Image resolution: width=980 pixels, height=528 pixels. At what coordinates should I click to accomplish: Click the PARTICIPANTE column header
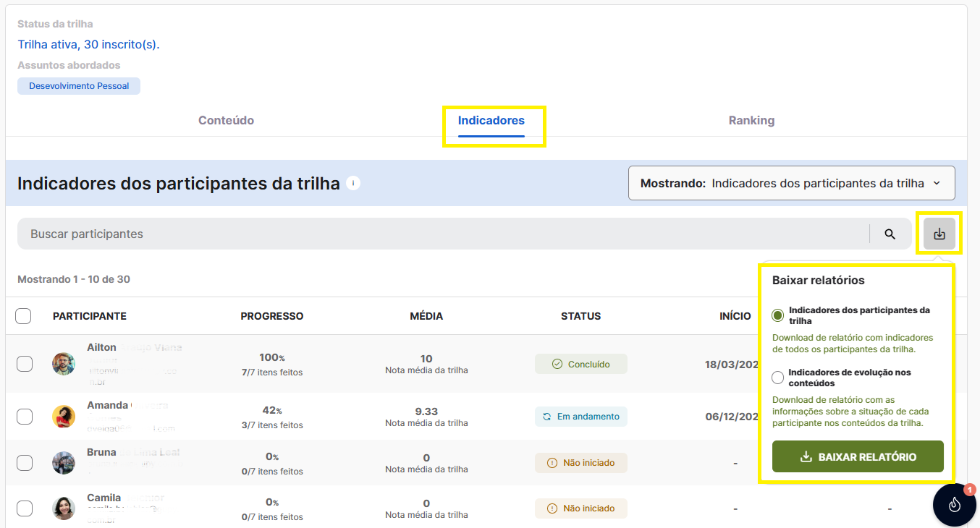(x=90, y=316)
